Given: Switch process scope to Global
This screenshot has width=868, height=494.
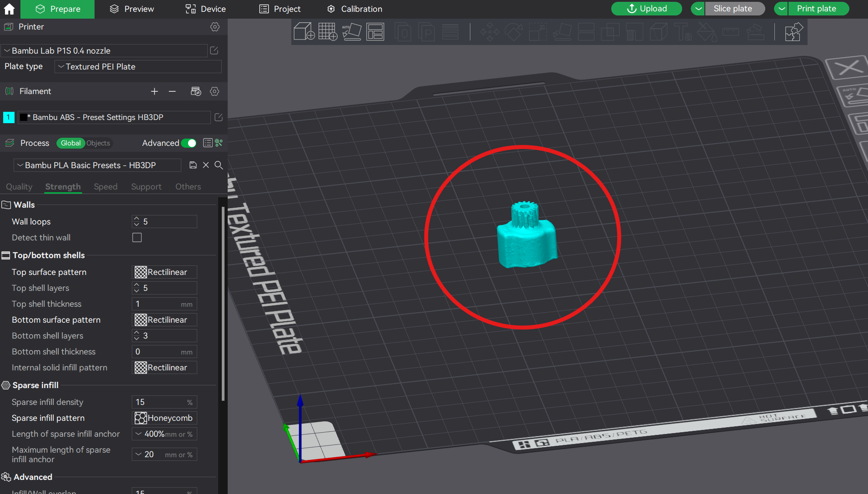Looking at the screenshot, I should [71, 143].
